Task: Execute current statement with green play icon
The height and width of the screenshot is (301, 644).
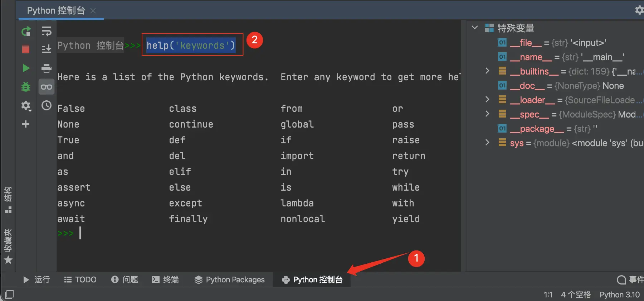Action: 26,68
